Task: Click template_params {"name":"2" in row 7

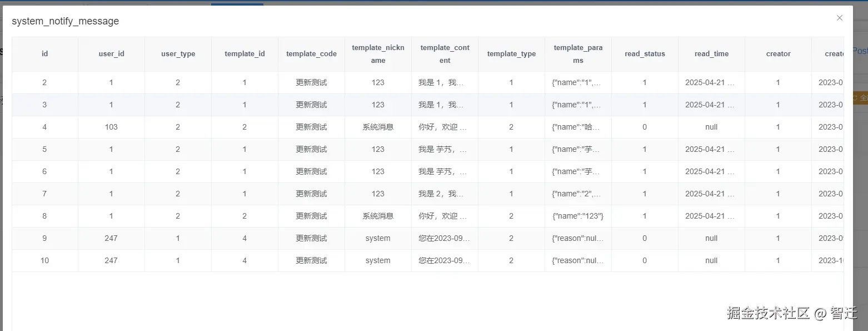Action: pos(578,194)
